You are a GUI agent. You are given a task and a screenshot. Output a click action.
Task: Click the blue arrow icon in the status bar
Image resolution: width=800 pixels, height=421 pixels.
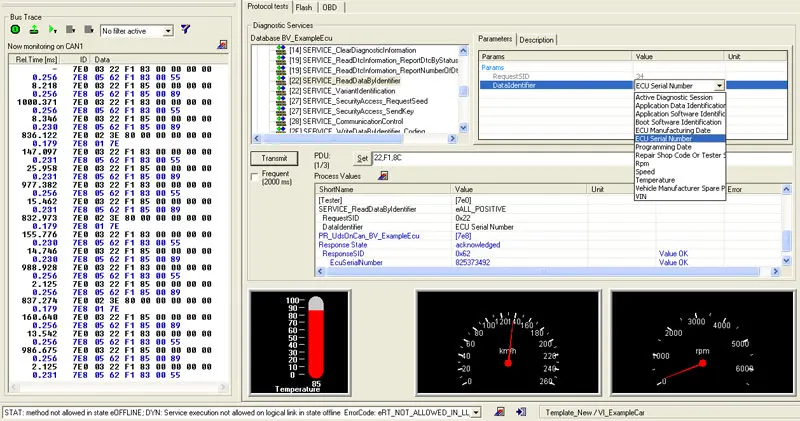[521, 411]
